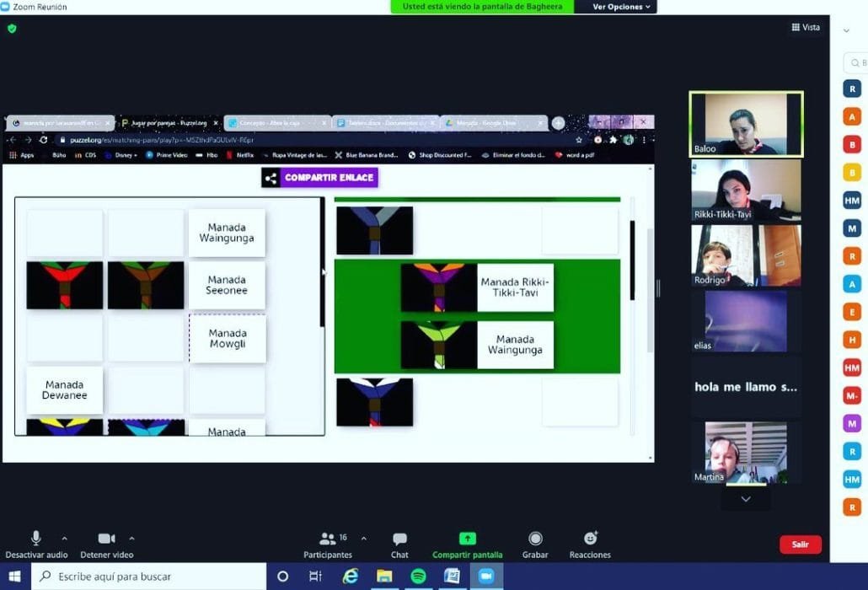Select the Manada Mowgli card
Viewport: 868px width, 590px height.
coord(226,338)
